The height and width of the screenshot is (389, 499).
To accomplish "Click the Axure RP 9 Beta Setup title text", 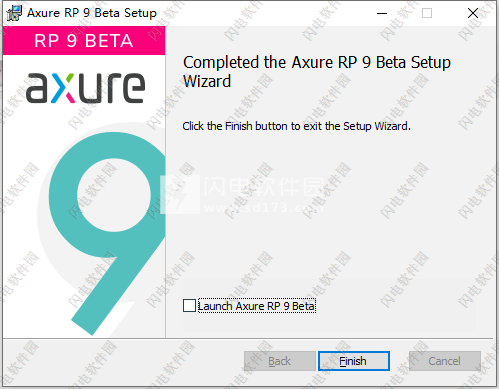I will tap(92, 13).
